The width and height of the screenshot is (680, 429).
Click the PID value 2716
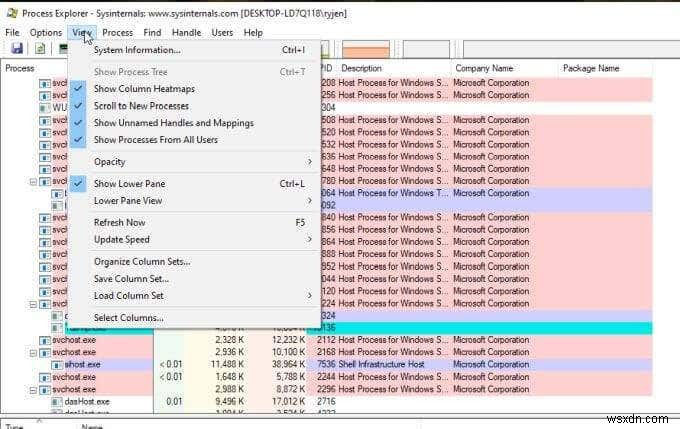(326, 402)
